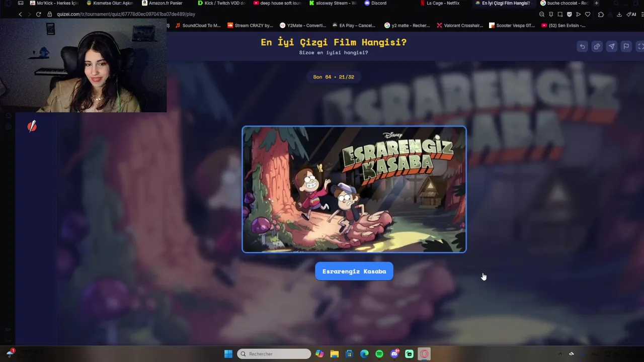
Task: Click the Opera browser taskbar icon
Action: (425, 354)
